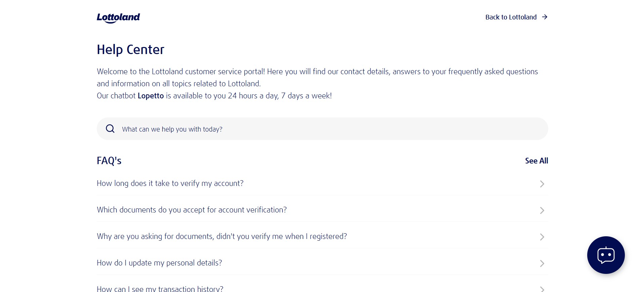The height and width of the screenshot is (292, 644).
Task: Open the account verification duration FAQ
Action: coord(170,183)
